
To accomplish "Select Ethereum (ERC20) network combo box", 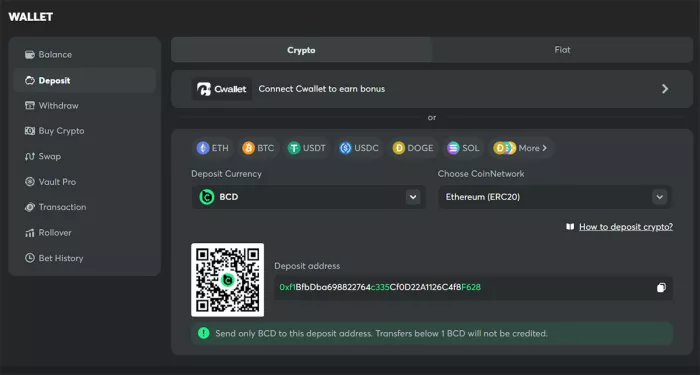I will tap(555, 197).
